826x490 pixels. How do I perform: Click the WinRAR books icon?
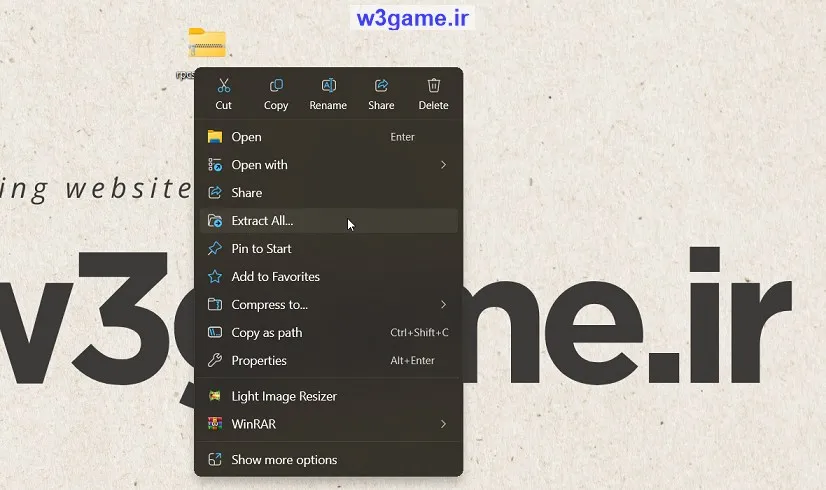215,424
